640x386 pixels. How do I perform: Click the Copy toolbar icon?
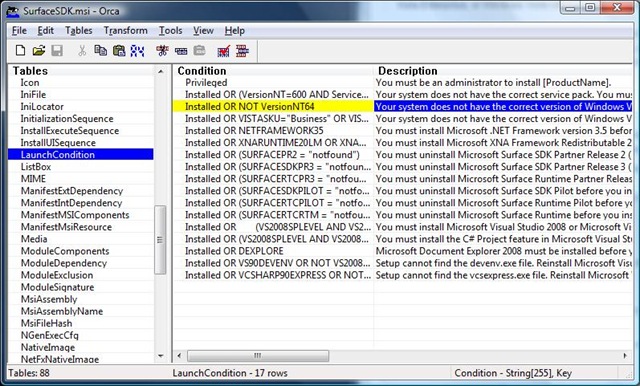[100, 51]
